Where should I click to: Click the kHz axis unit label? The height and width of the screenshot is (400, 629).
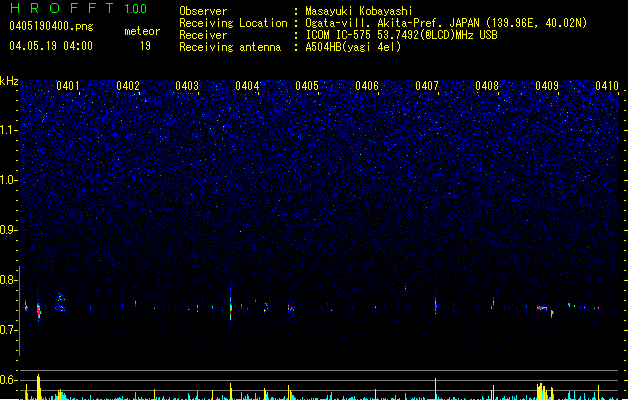[x=9, y=81]
